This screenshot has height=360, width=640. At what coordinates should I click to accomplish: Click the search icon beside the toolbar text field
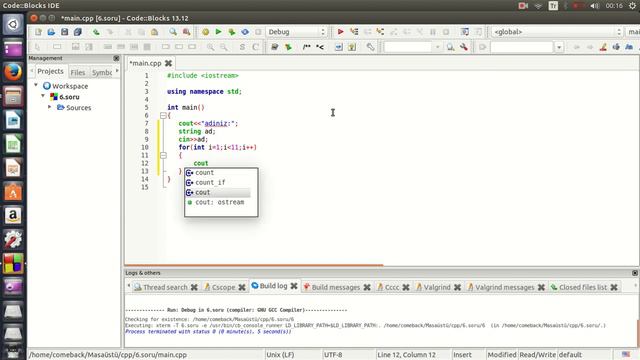[x=450, y=47]
